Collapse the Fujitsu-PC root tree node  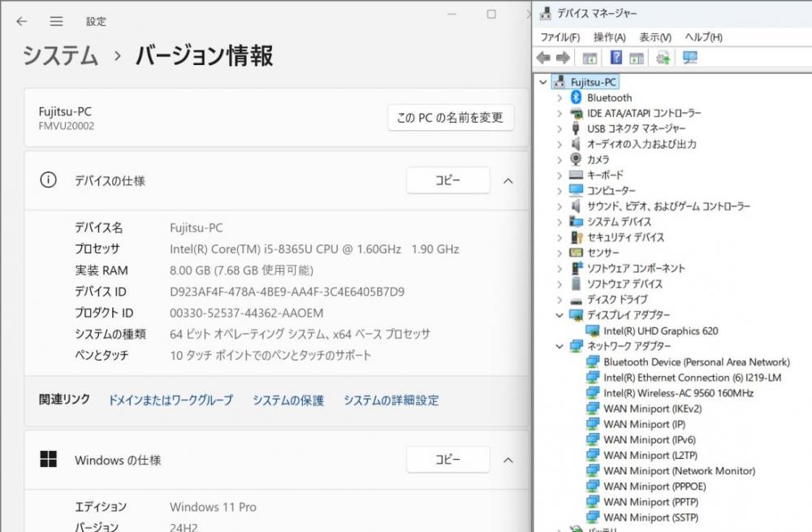click(542, 82)
